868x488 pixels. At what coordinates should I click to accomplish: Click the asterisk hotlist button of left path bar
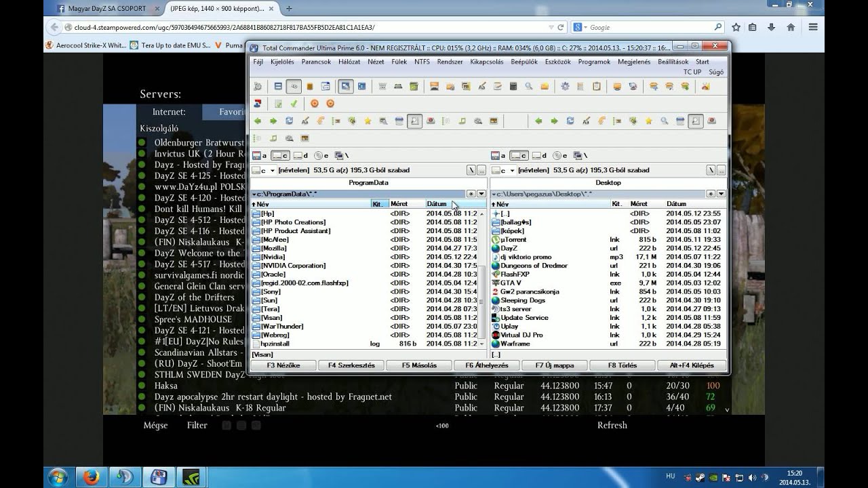471,194
